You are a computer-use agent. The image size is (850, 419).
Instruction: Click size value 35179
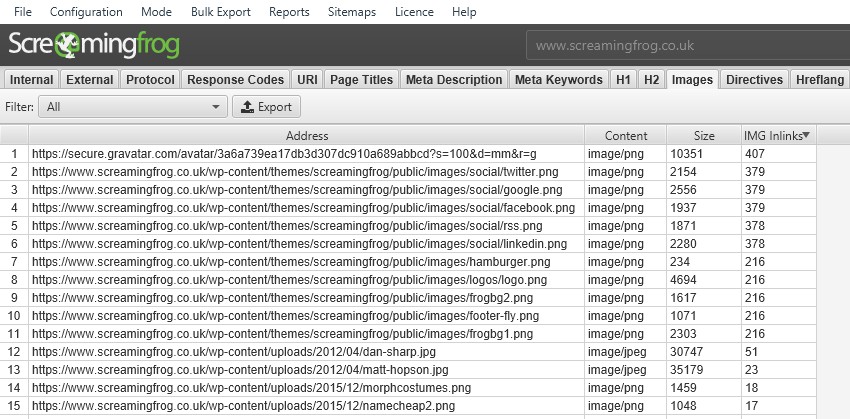[x=687, y=370]
